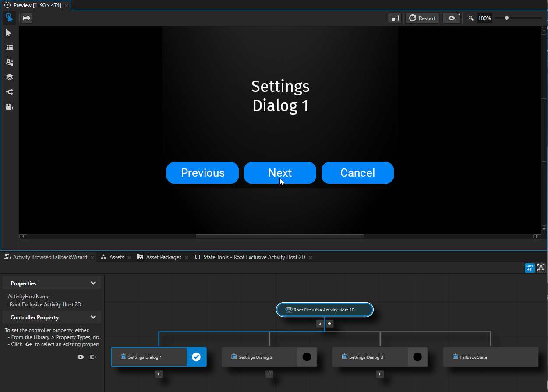Open the Assets tab
The width and height of the screenshot is (548, 392).
116,257
